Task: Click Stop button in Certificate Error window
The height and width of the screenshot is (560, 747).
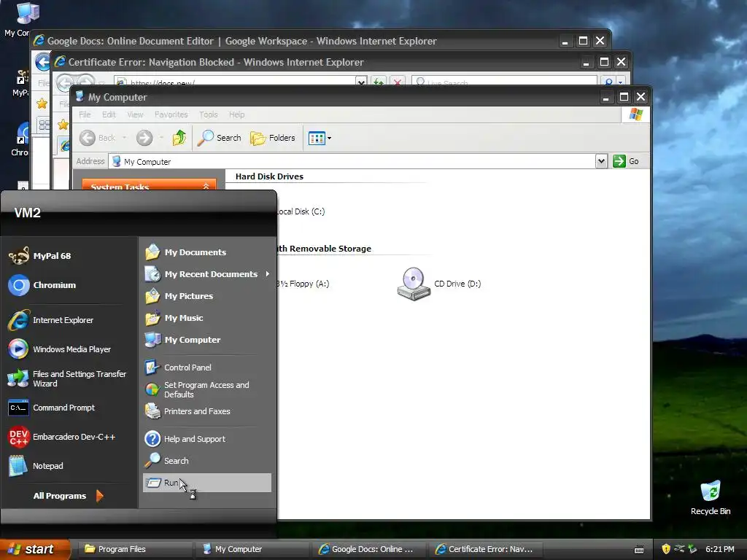Action: [x=398, y=82]
